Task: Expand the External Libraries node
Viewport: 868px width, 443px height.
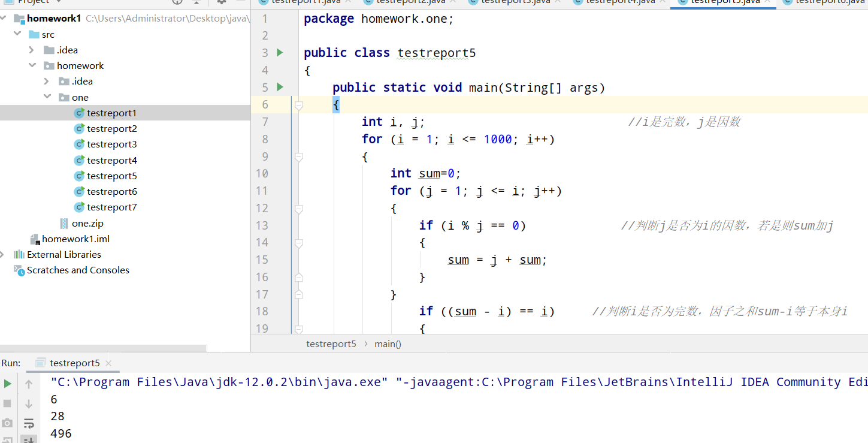Action: (x=2, y=254)
